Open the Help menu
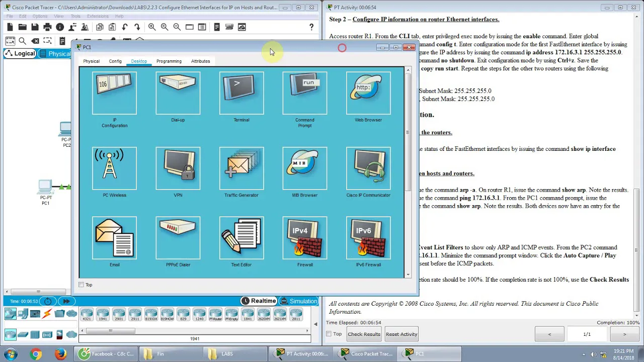Screen dimensions: 644x362 coord(119,16)
